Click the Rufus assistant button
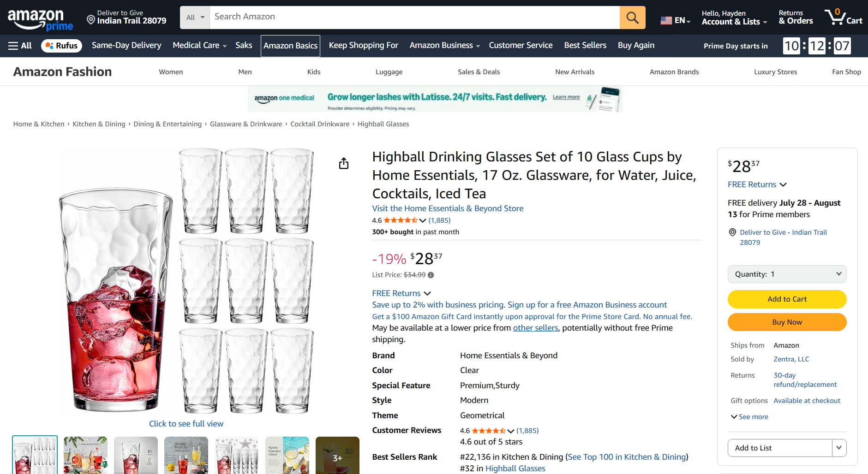The image size is (868, 474). pos(61,46)
